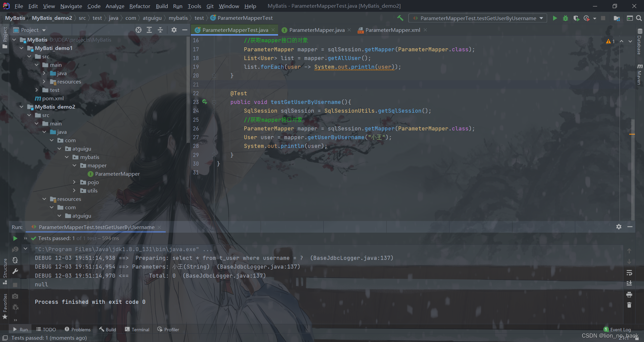Click BaseJdbcLogger.java:137 link on Preparing line
This screenshot has height=342, width=644.
coord(352,258)
